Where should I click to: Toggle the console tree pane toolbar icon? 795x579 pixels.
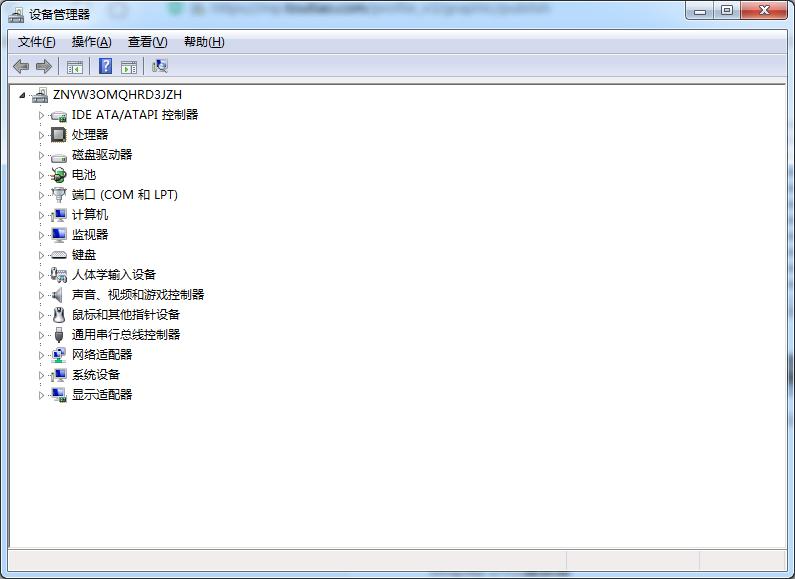[x=75, y=67]
